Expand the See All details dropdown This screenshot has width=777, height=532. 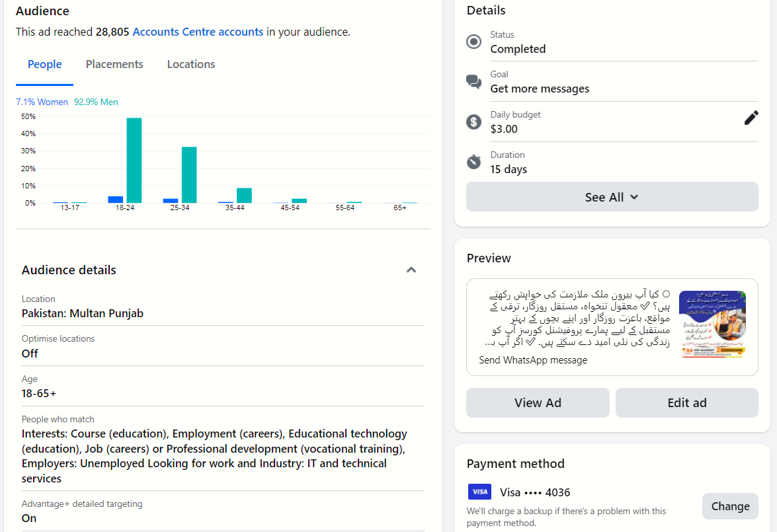(612, 197)
